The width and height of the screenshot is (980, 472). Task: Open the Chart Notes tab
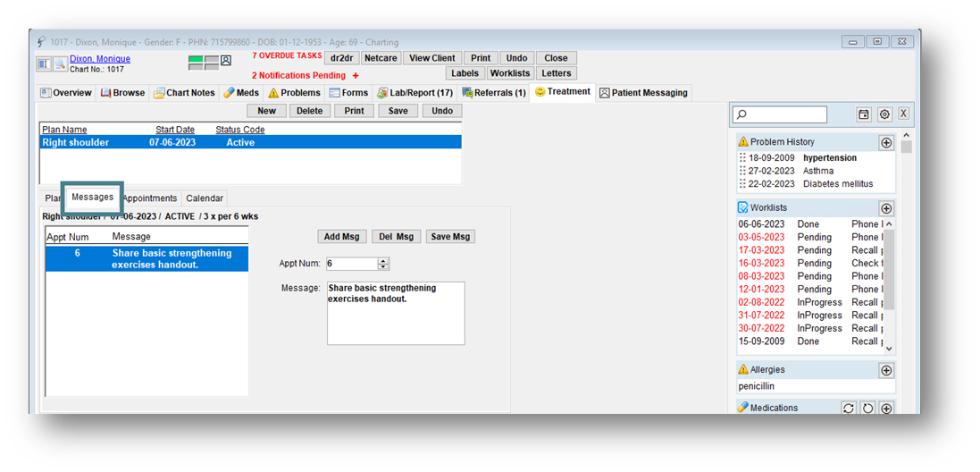(184, 93)
